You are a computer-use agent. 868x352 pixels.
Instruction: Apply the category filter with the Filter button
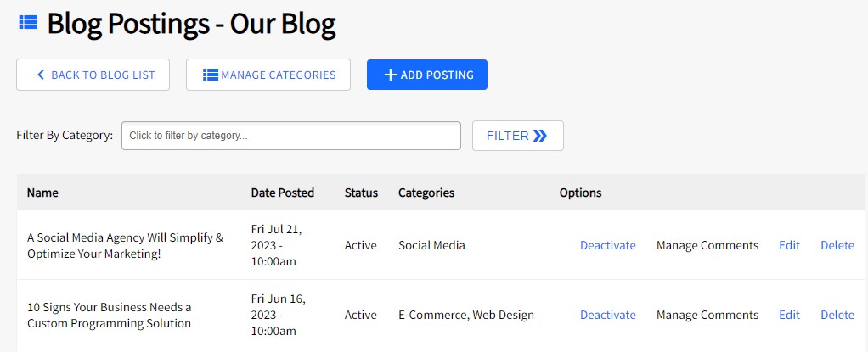point(517,136)
